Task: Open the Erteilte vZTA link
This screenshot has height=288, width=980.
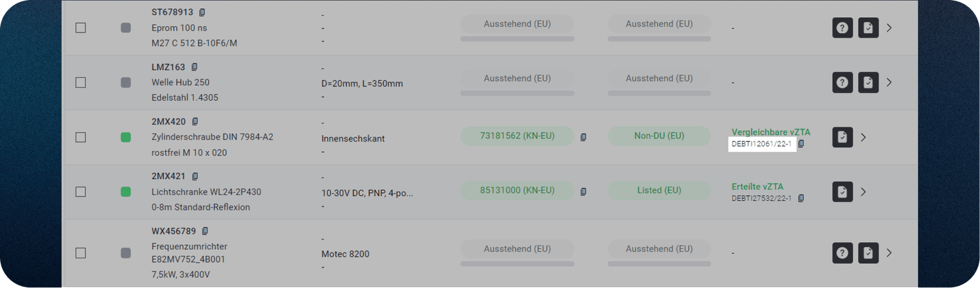Action: 757,187
